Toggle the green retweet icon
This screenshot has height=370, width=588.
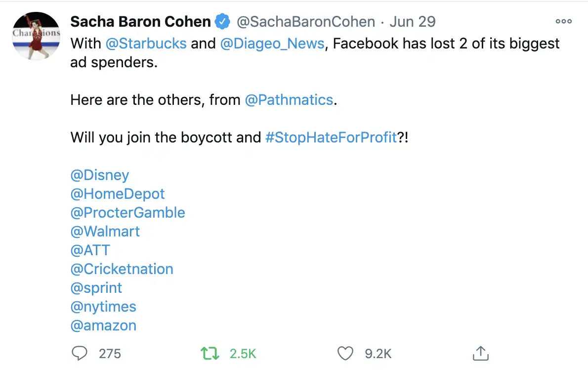tap(210, 354)
